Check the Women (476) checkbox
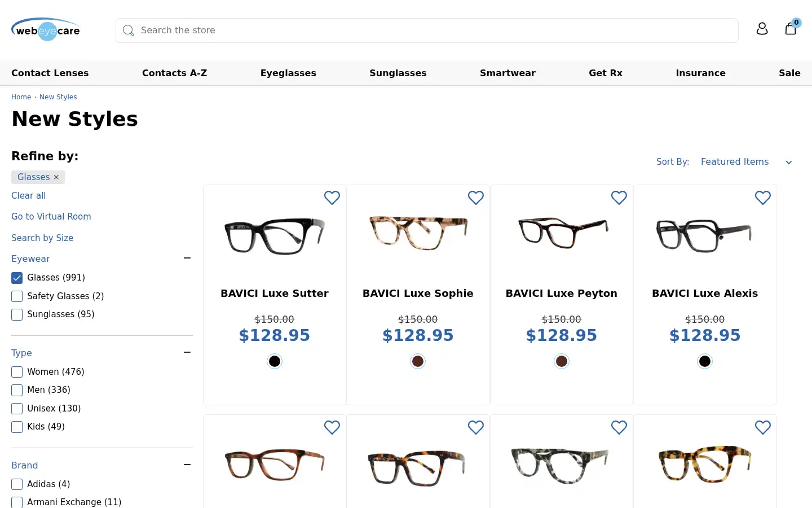812x508 pixels. pyautogui.click(x=17, y=372)
